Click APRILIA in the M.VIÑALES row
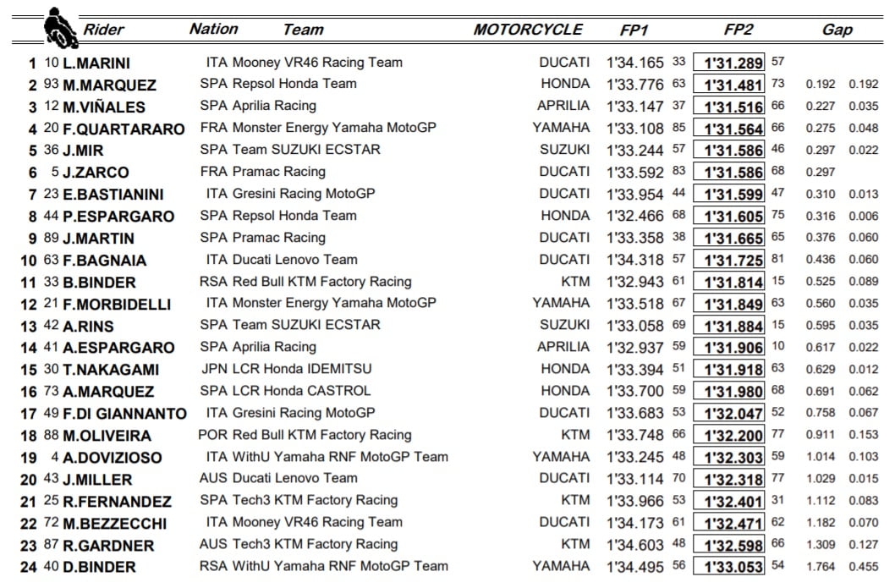This screenshot has width=895, height=588. click(x=563, y=106)
